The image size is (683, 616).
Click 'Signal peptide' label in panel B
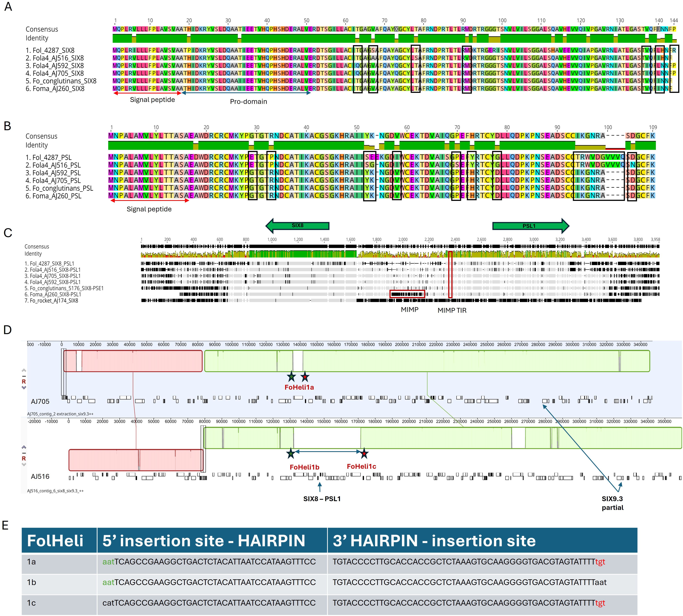[x=149, y=209]
